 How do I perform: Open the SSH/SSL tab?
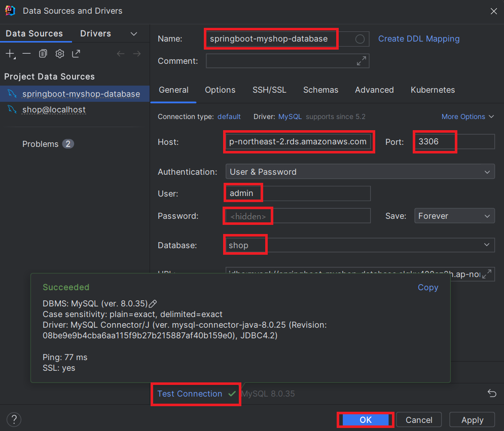[269, 90]
